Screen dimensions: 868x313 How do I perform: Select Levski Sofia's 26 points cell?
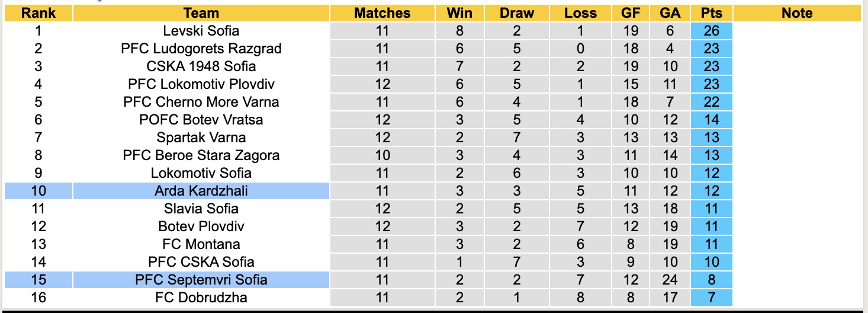point(711,31)
